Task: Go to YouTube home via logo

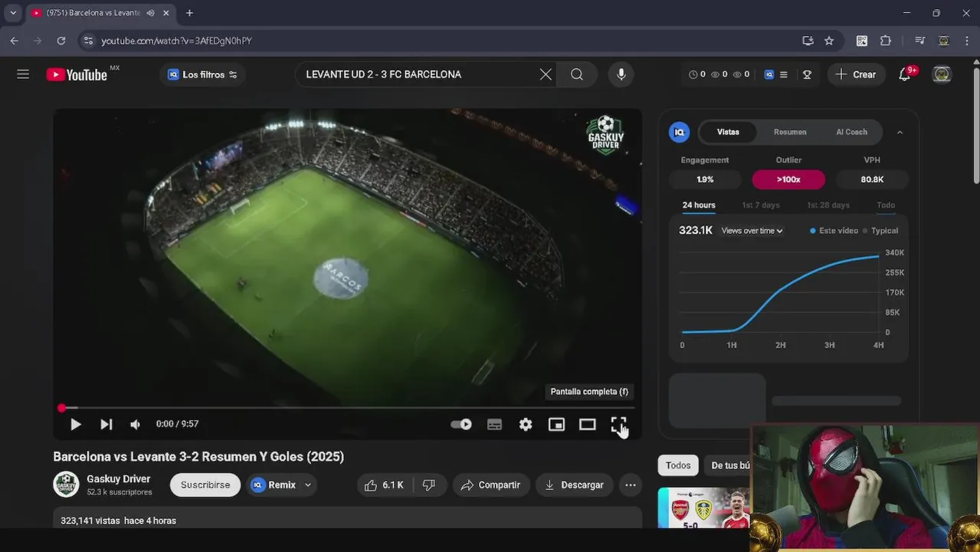Action: (77, 74)
